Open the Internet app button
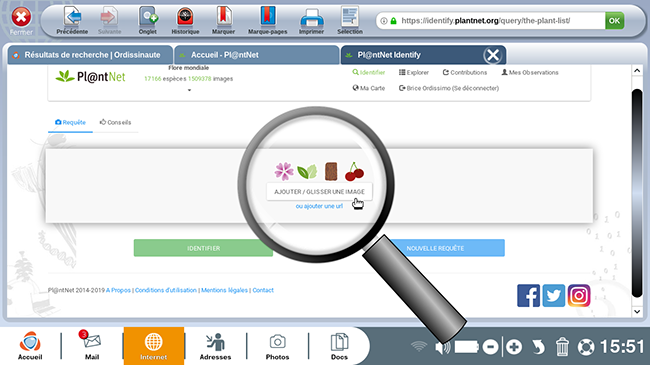This screenshot has width=650, height=365. (153, 346)
